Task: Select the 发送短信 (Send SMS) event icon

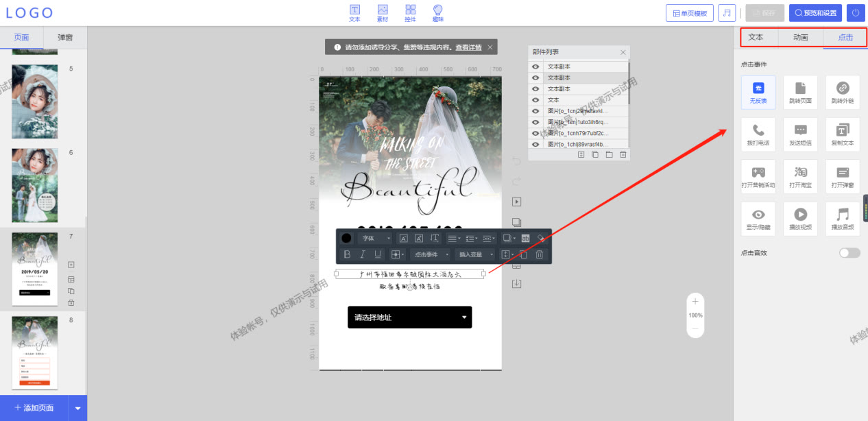Action: (x=800, y=134)
